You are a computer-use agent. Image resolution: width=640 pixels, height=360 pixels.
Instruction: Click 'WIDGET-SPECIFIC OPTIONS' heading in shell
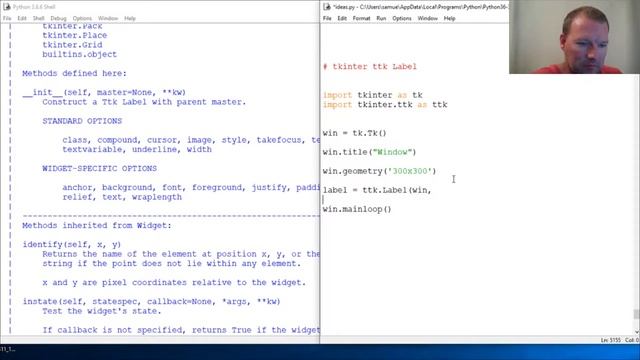point(100,168)
